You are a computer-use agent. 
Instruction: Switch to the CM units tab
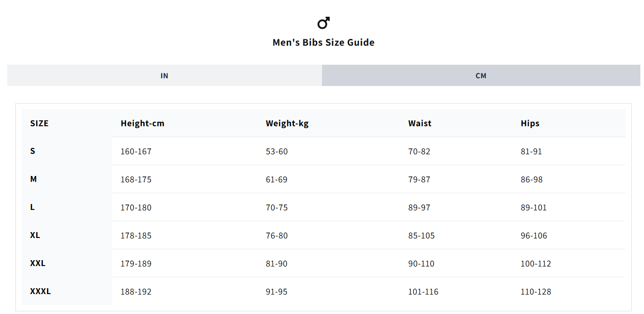pyautogui.click(x=481, y=76)
